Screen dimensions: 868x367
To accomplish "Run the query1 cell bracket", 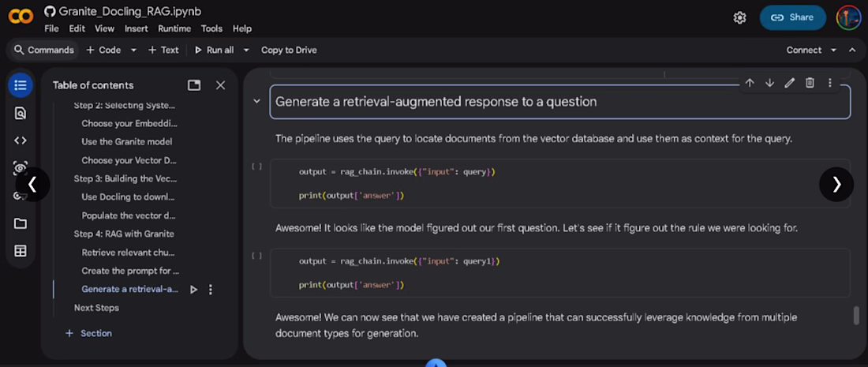I will (257, 256).
